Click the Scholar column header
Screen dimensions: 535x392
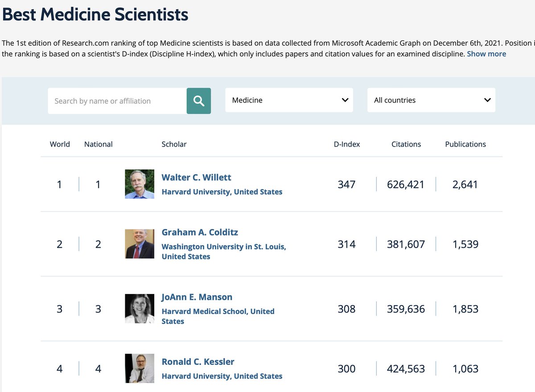(174, 144)
